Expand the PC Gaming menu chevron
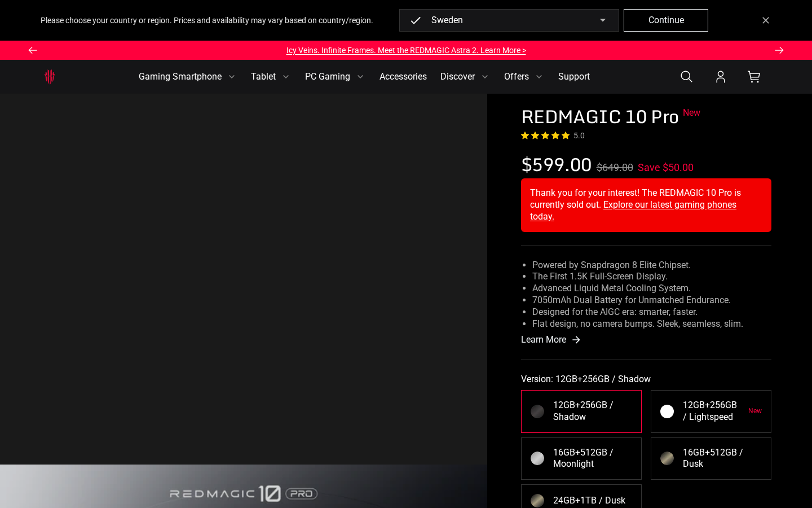This screenshot has height=508, width=812. pyautogui.click(x=360, y=77)
